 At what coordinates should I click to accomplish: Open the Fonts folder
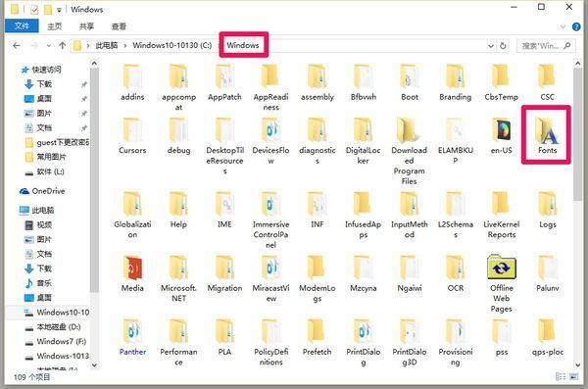547,135
